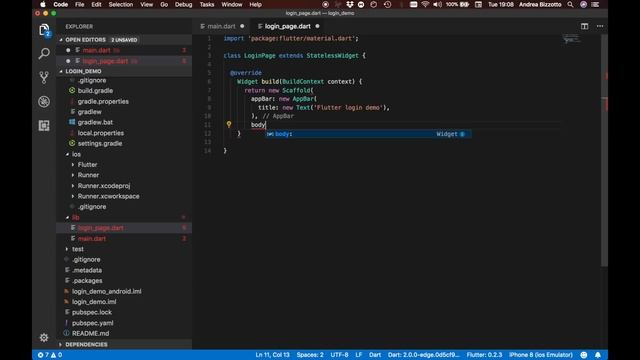Viewport: 640px width, 360px height.
Task: Open Spotlight search in macOS menu bar
Action: pos(570,4)
